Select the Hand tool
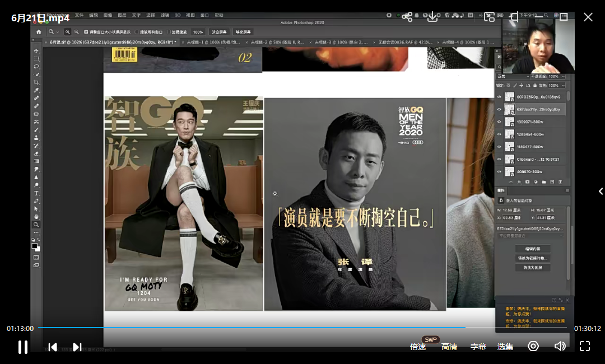This screenshot has height=364, width=605. (36, 217)
